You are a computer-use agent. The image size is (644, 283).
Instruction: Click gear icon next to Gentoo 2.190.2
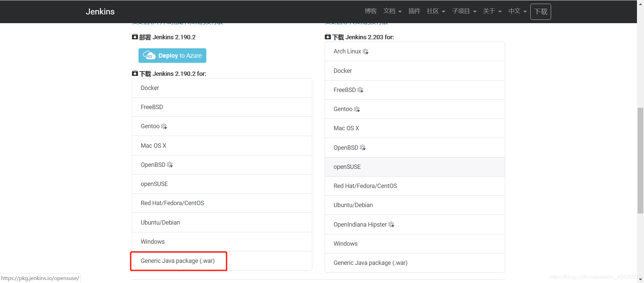pyautogui.click(x=164, y=126)
